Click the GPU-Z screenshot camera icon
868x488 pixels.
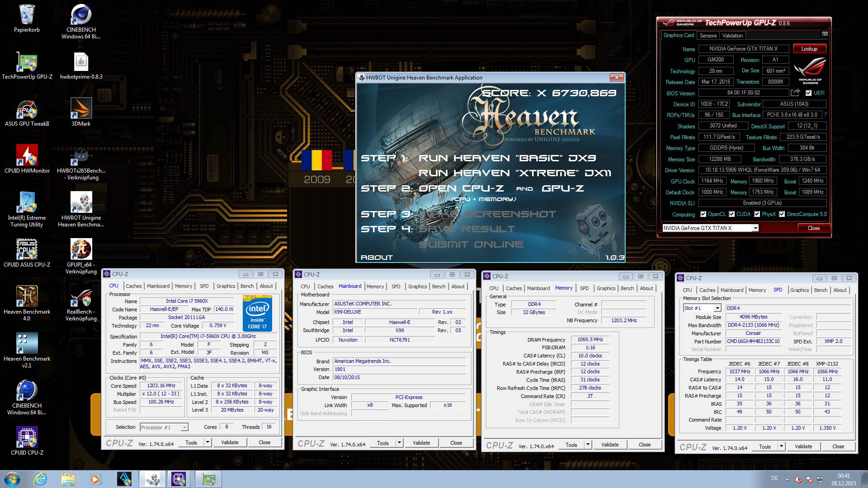pos(825,34)
